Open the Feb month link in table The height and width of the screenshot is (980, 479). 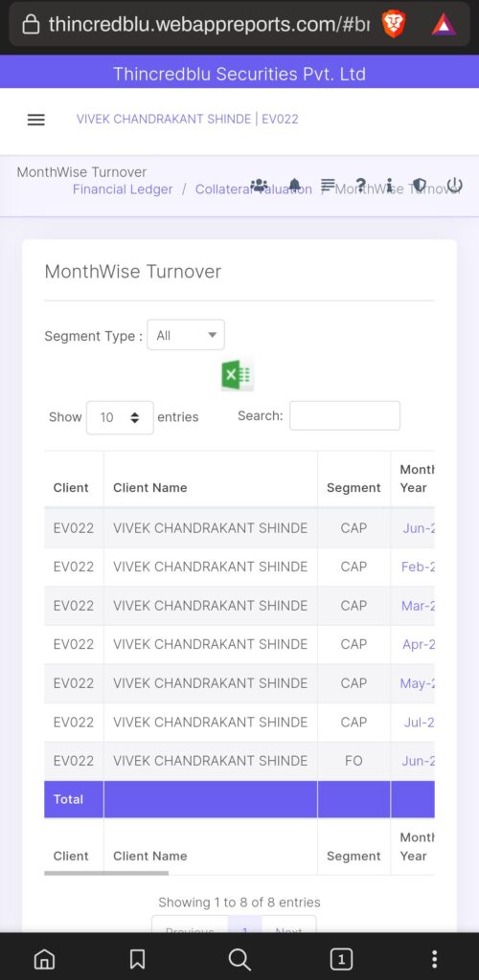pos(418,567)
